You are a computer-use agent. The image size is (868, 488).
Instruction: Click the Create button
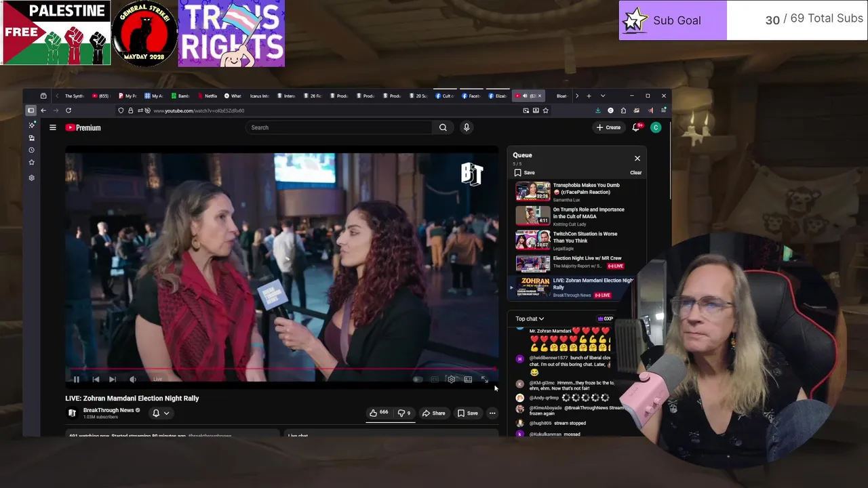pos(608,127)
